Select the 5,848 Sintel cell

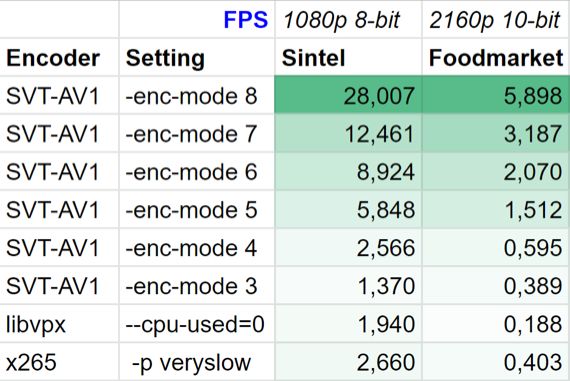point(348,209)
